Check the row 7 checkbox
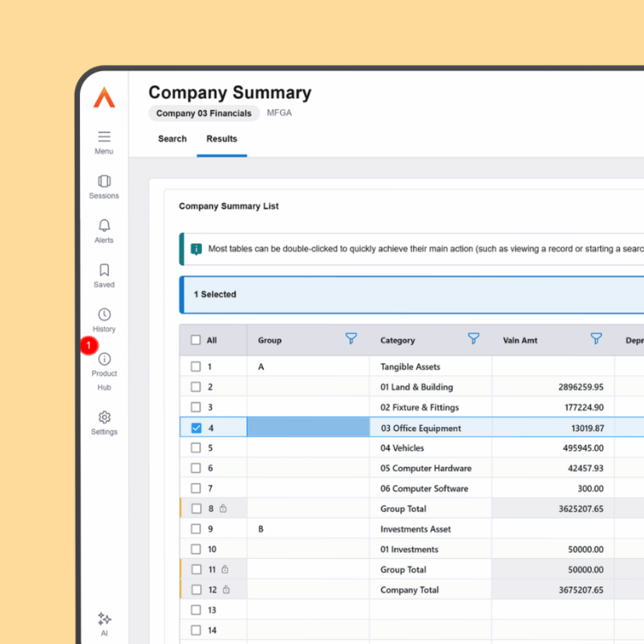This screenshot has height=644, width=644. 196,489
